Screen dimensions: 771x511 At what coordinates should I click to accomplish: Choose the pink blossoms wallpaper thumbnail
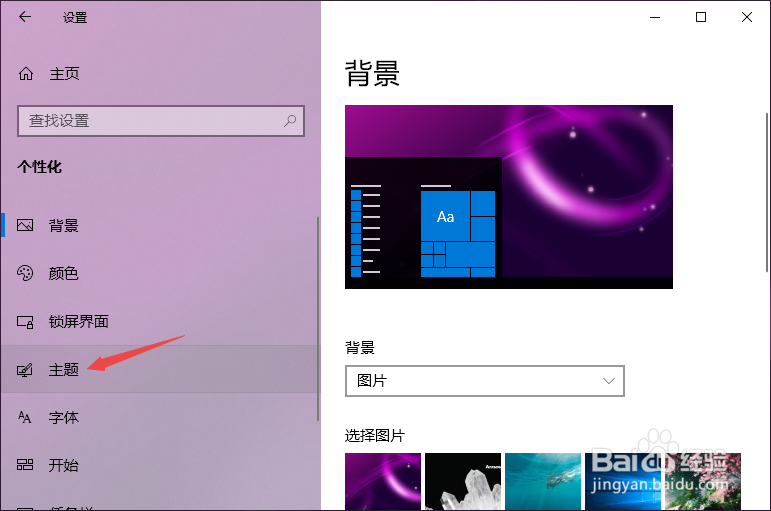click(703, 481)
